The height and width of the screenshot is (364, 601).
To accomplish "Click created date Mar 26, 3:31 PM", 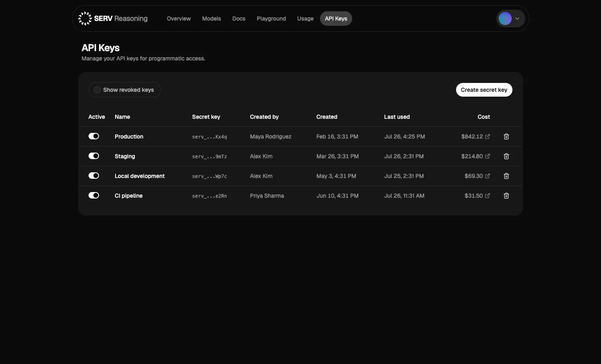I will pyautogui.click(x=337, y=156).
